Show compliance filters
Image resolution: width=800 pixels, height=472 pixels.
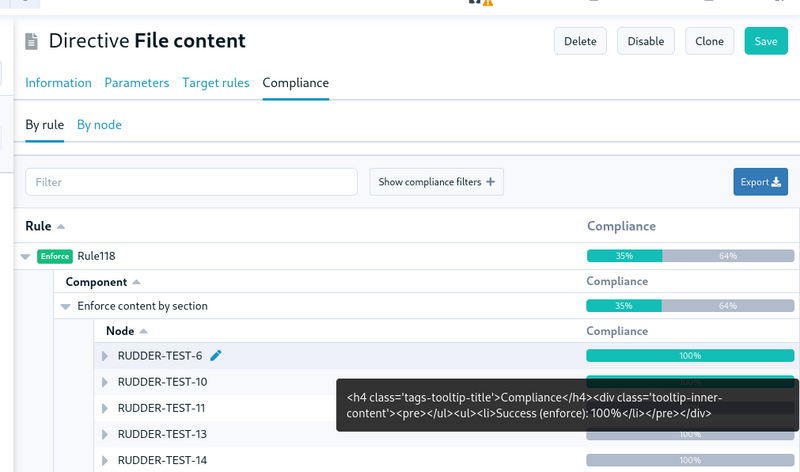436,182
